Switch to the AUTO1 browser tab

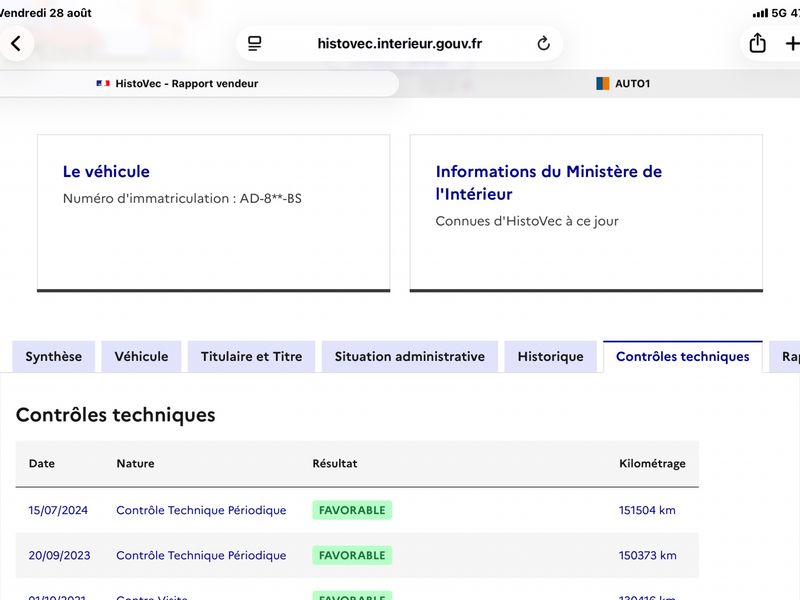pos(623,84)
